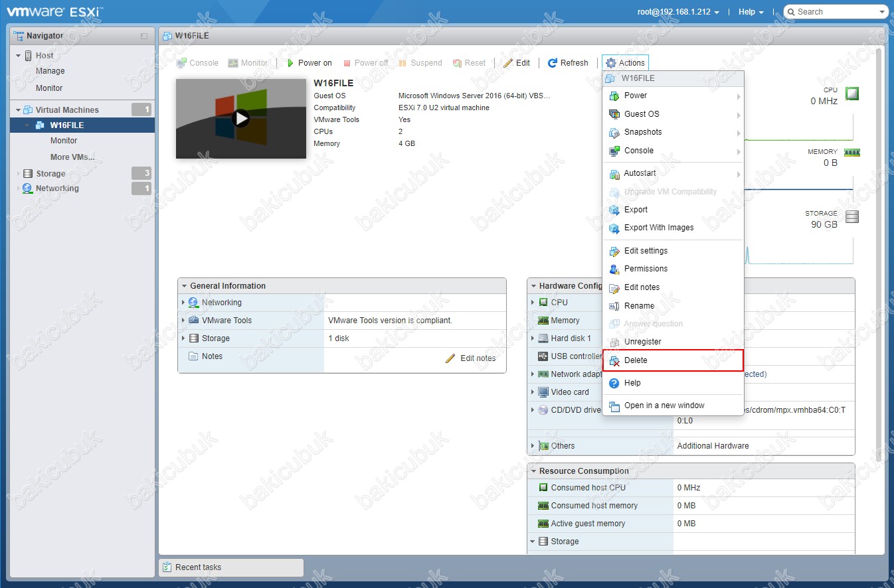Image resolution: width=894 pixels, height=588 pixels.
Task: Open the Autostart submenu
Action: point(673,173)
